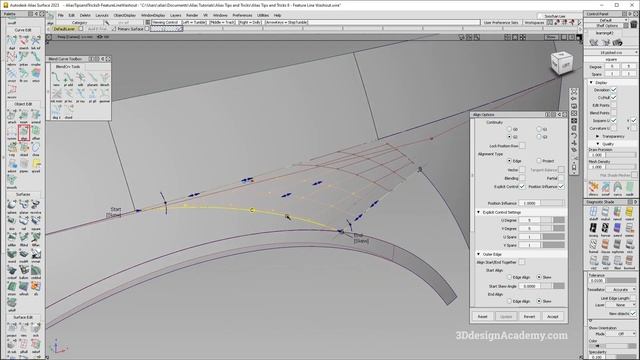Expand the Transparency section
This screenshot has width=640, height=360.
point(598,136)
